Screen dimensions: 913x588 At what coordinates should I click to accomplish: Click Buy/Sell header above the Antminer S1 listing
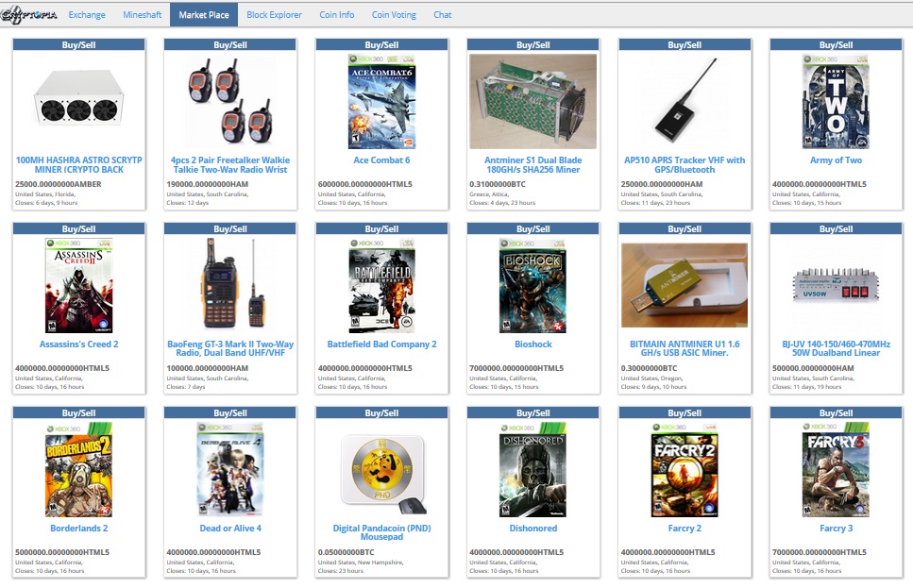[x=533, y=44]
